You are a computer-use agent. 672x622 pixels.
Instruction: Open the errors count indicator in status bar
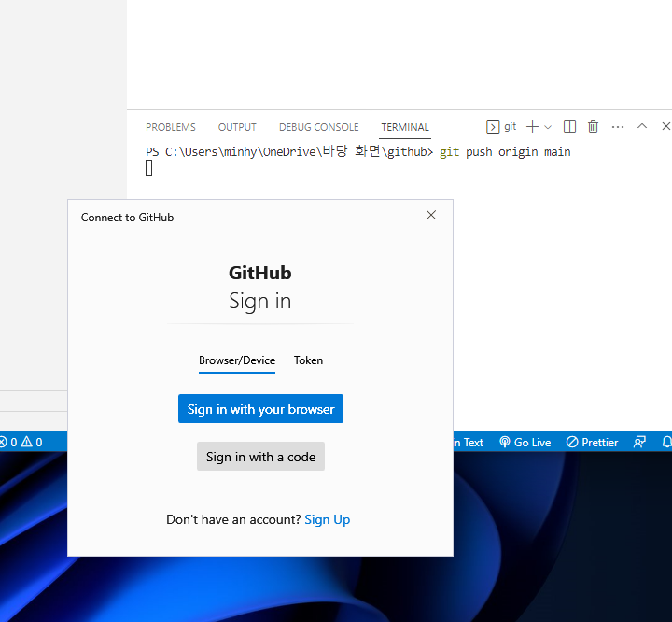(x=8, y=442)
